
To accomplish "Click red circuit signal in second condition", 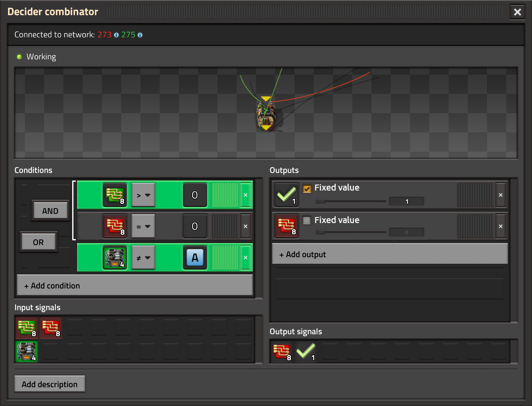I will click(115, 226).
